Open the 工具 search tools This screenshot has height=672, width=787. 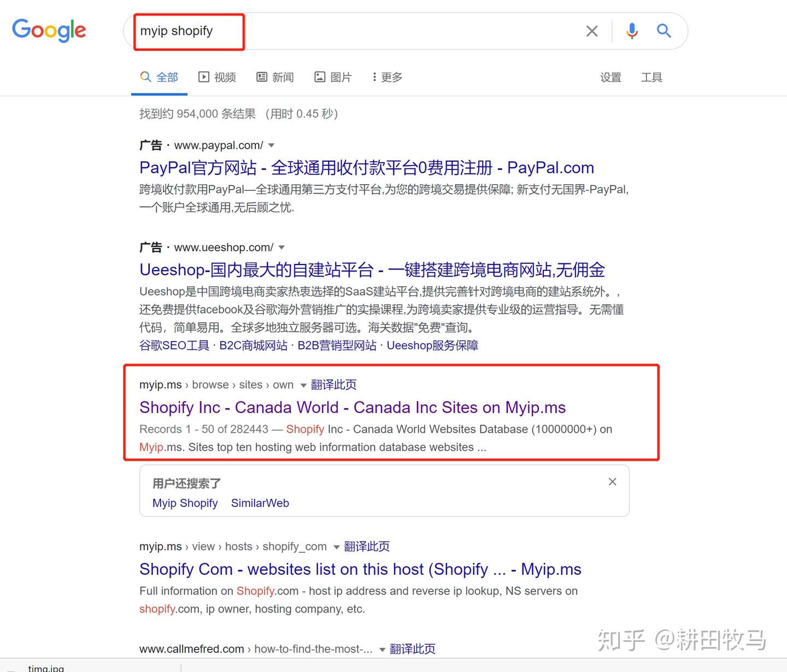651,78
